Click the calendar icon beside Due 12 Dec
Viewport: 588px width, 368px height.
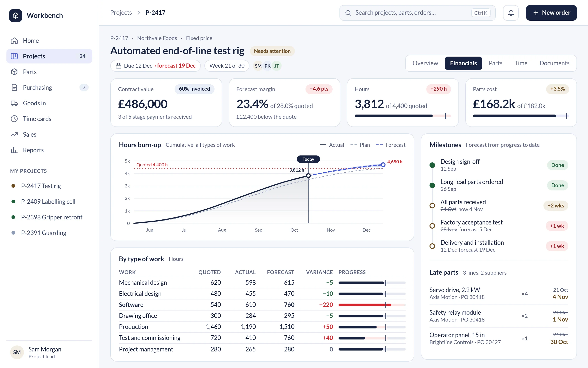click(x=119, y=66)
